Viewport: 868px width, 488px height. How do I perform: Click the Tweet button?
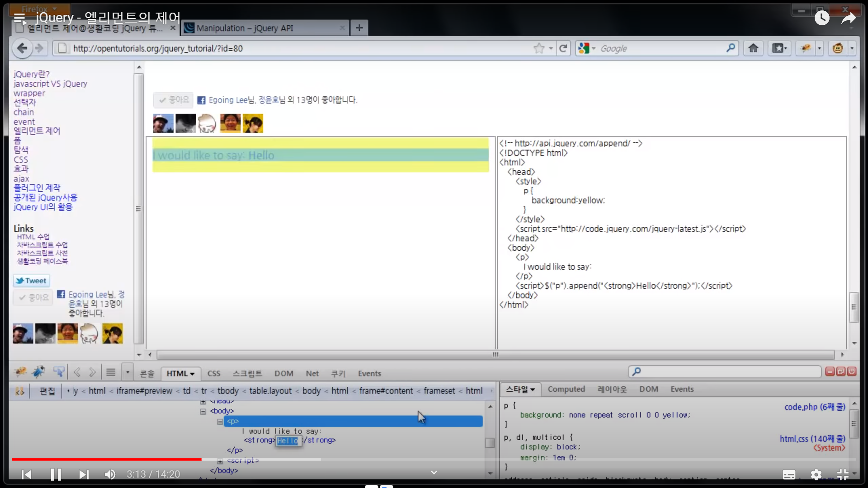click(x=31, y=281)
